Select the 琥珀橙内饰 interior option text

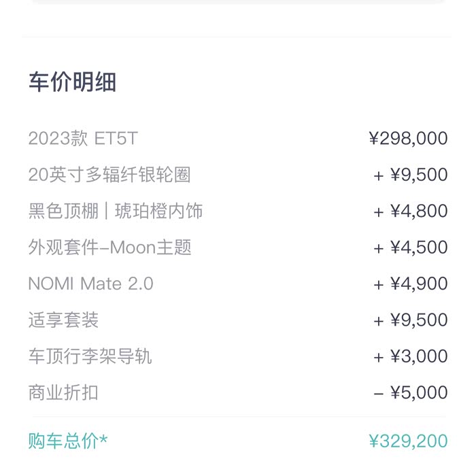pos(158,211)
